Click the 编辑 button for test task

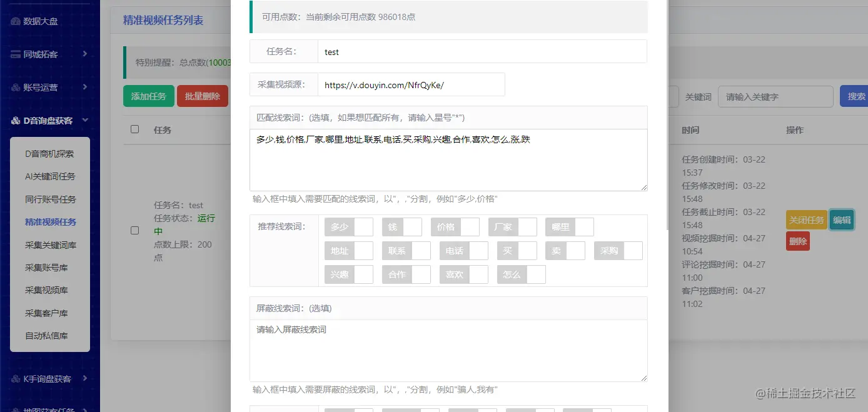[842, 220]
